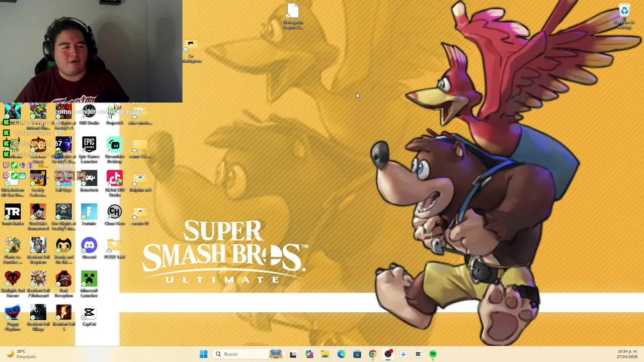Select DuckTales Remastered shortcut

pos(38,217)
